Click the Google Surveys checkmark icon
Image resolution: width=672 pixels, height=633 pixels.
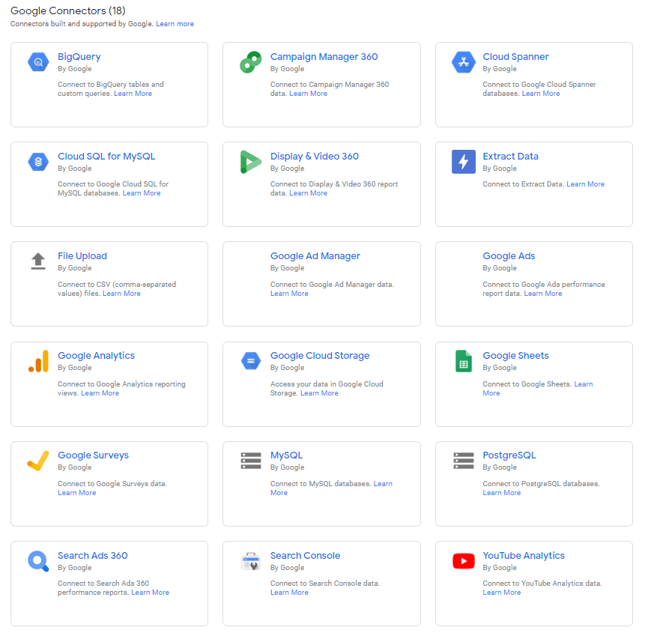coord(38,461)
